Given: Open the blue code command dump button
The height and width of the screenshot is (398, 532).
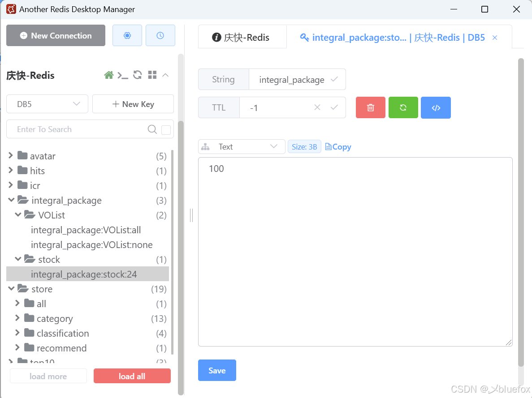Looking at the screenshot, I should tap(436, 107).
